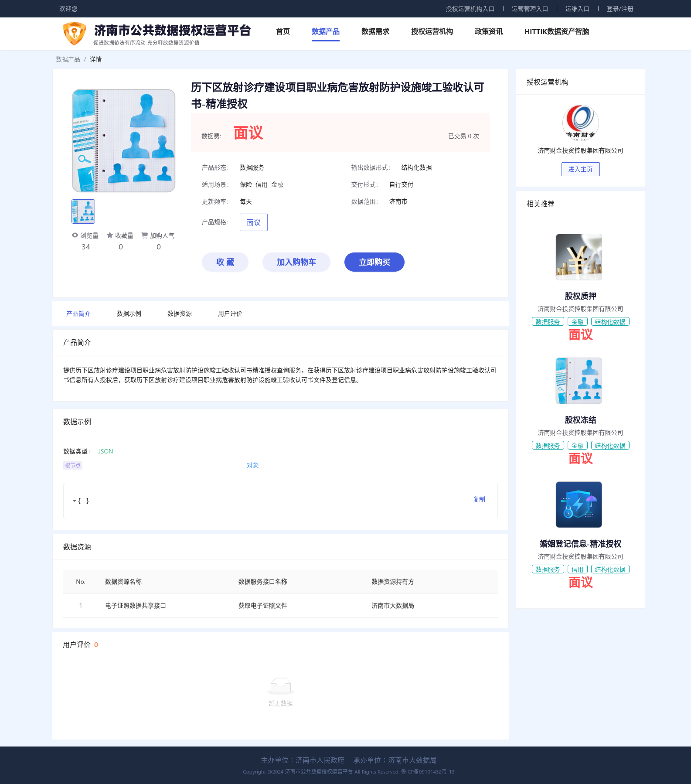This screenshot has width=691, height=784.
Task: Open 股权冻结 product title
Action: (x=580, y=420)
